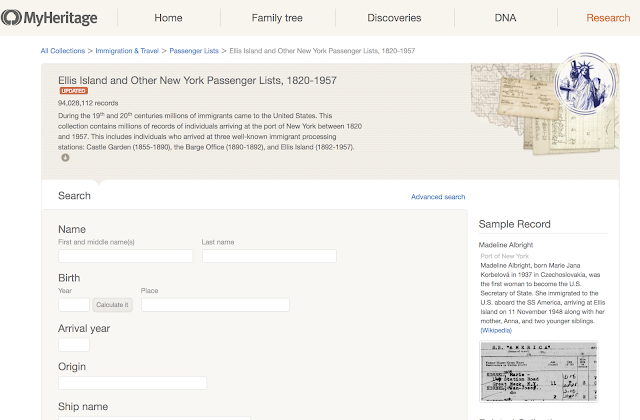Click the Sample Record heading

click(514, 224)
